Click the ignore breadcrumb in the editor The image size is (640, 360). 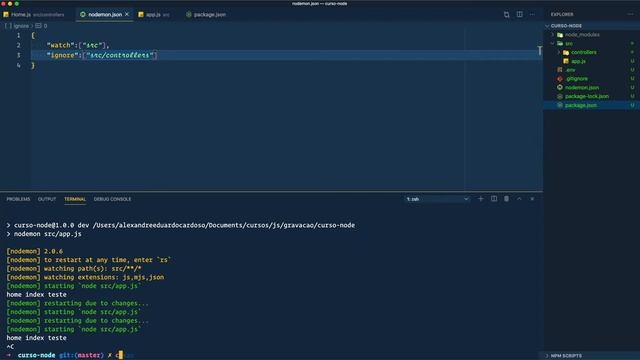point(21,26)
